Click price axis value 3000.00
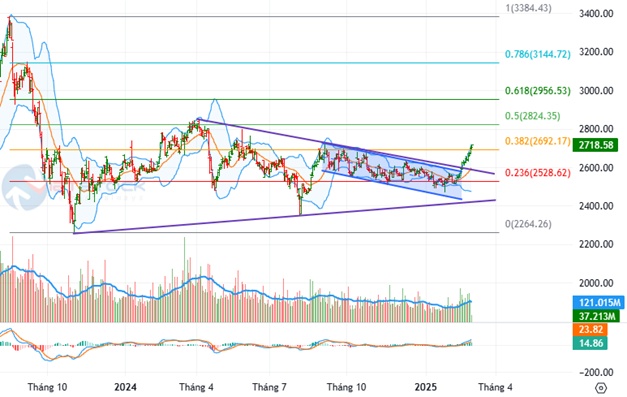 [x=596, y=91]
